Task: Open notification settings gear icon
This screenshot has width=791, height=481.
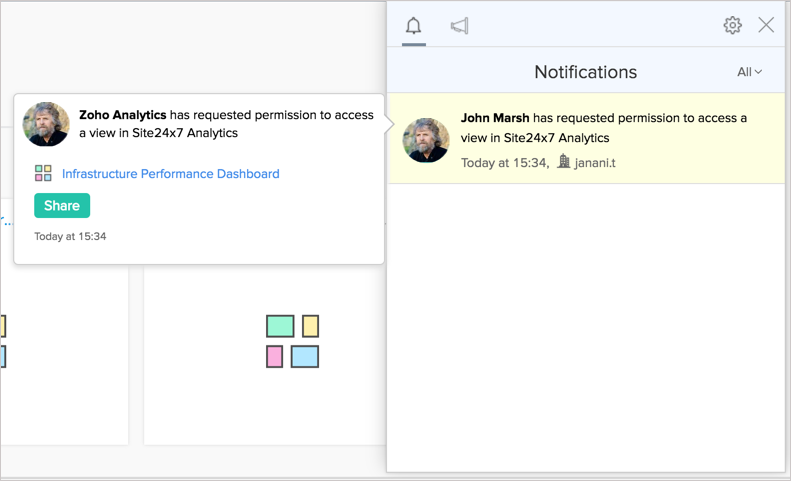Action: pos(732,25)
